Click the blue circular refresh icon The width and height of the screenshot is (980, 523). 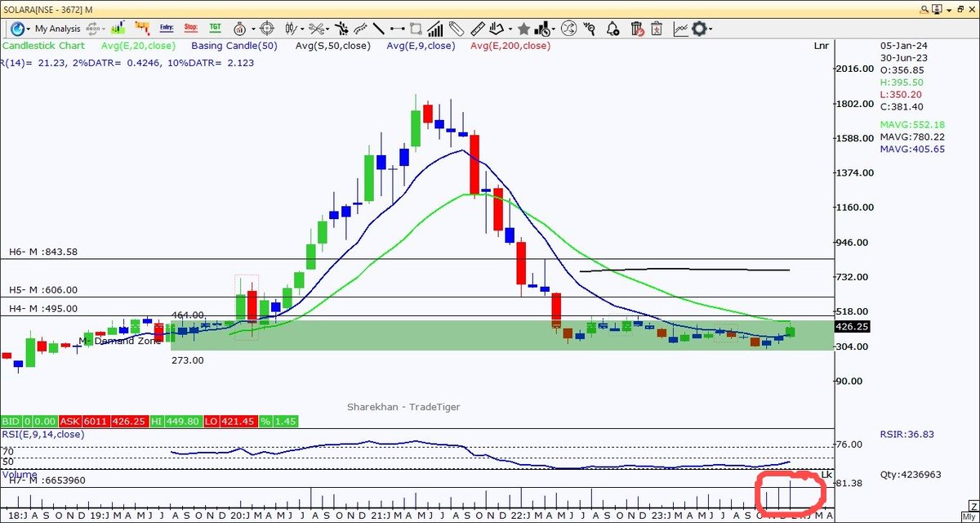point(19,29)
